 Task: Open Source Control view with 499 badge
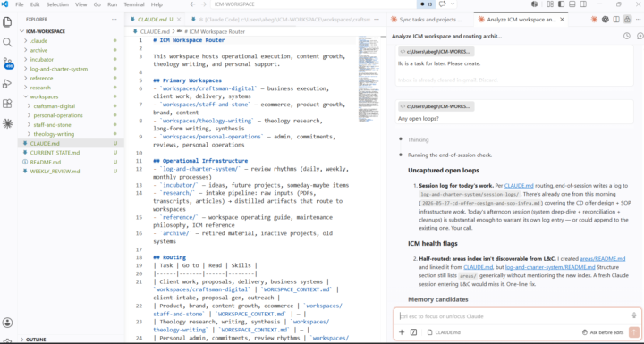pyautogui.click(x=7, y=63)
